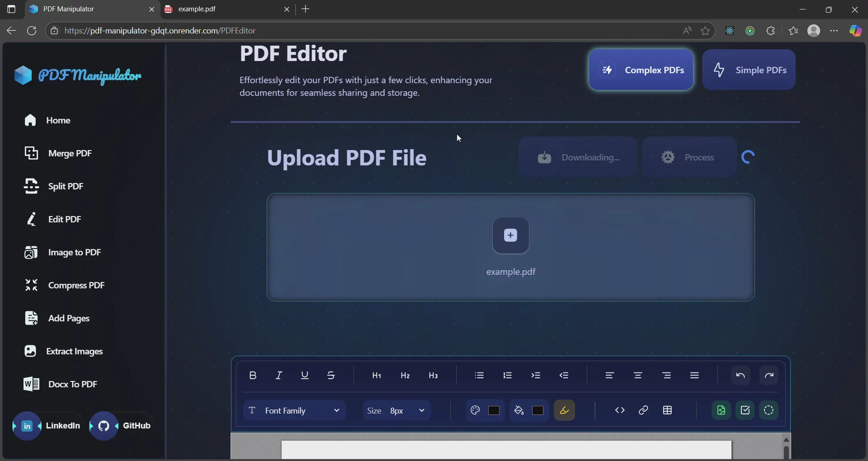Select the background fill color icon

click(x=519, y=410)
